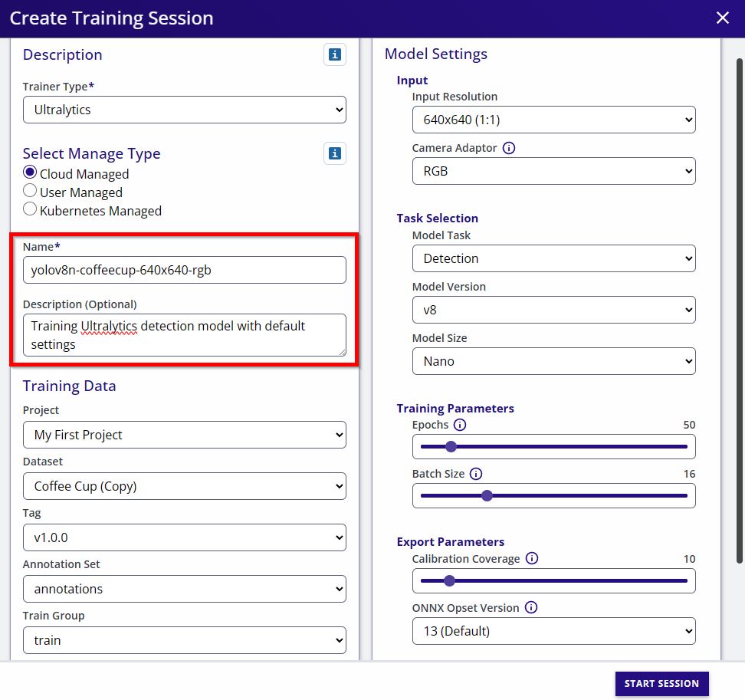
Task: Click the Name input field
Action: pyautogui.click(x=184, y=270)
